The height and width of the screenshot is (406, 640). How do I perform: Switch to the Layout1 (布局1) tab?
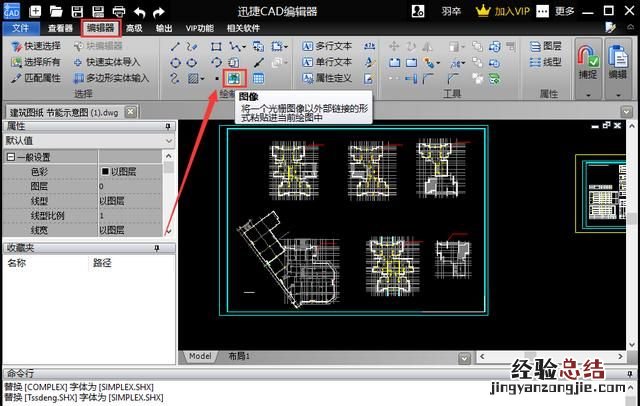[x=237, y=356]
